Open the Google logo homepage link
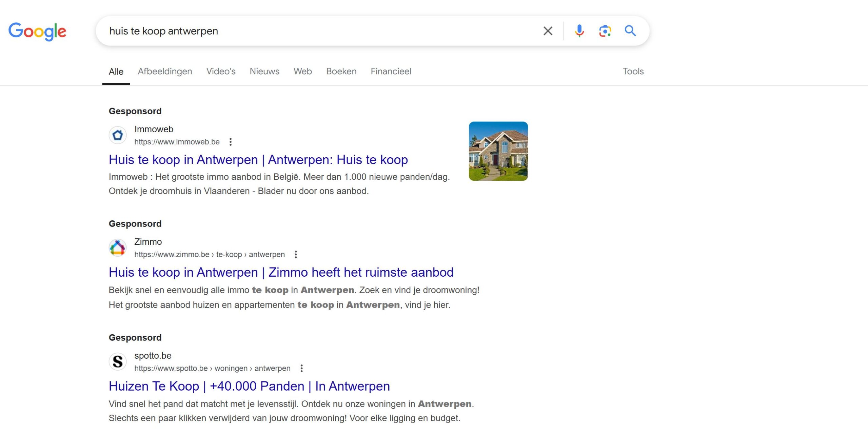The height and width of the screenshot is (433, 868). [37, 32]
